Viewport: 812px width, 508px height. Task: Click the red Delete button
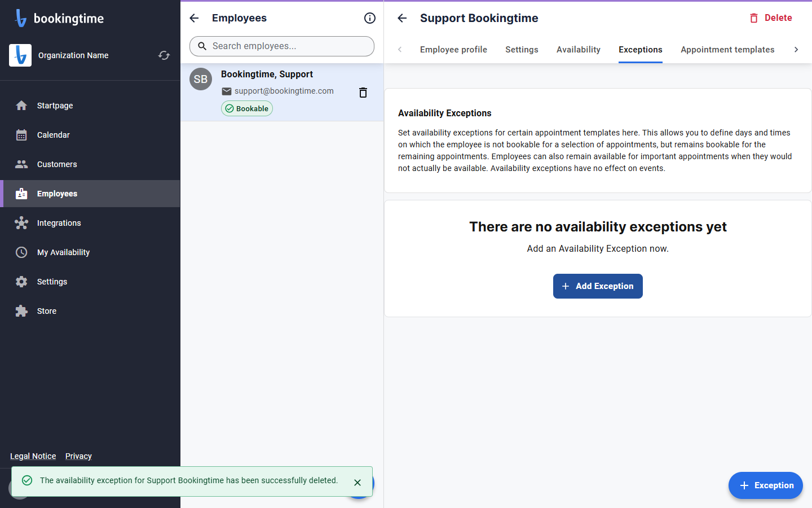tap(770, 18)
